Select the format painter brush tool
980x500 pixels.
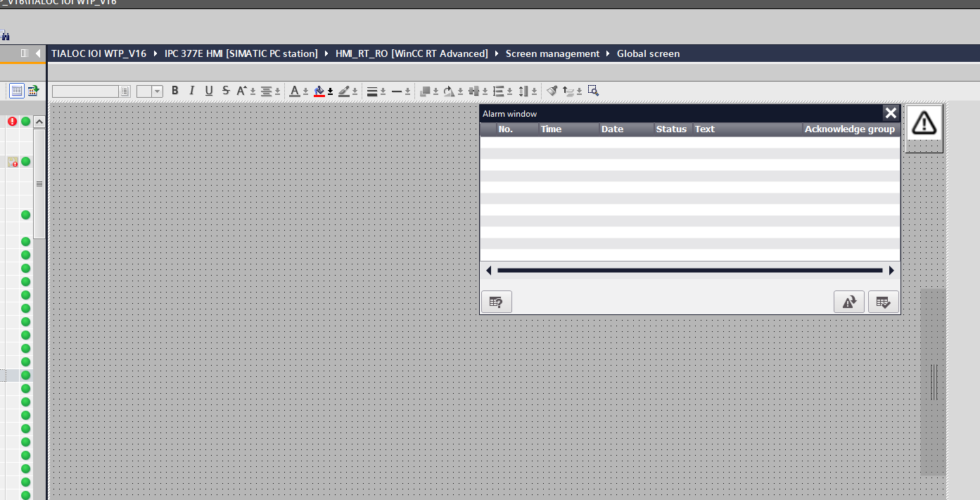click(552, 91)
